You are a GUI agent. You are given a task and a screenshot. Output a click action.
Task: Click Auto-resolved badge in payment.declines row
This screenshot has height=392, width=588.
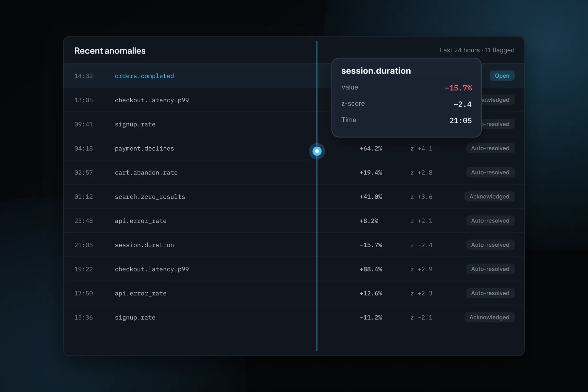490,148
